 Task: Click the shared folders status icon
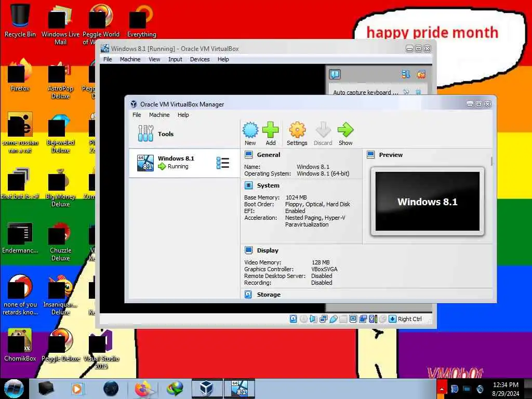point(343,319)
